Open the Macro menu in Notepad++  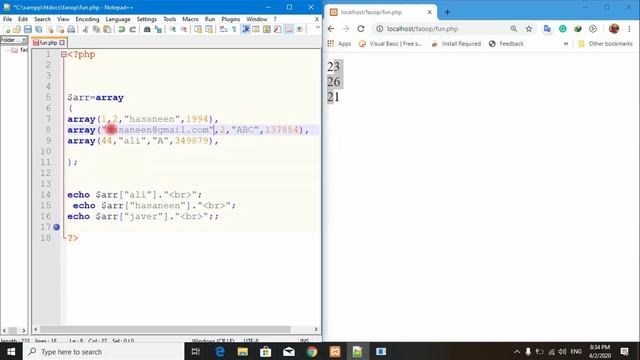pyautogui.click(x=190, y=19)
